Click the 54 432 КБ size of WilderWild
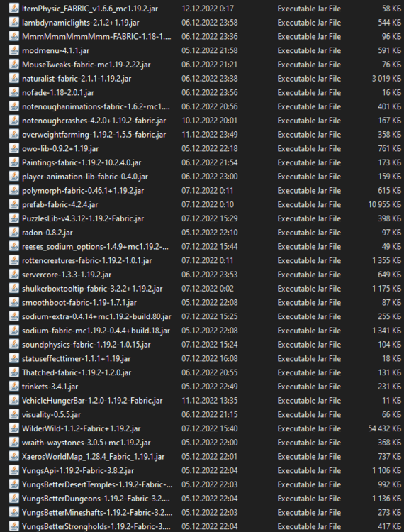404x532 pixels. click(x=384, y=428)
